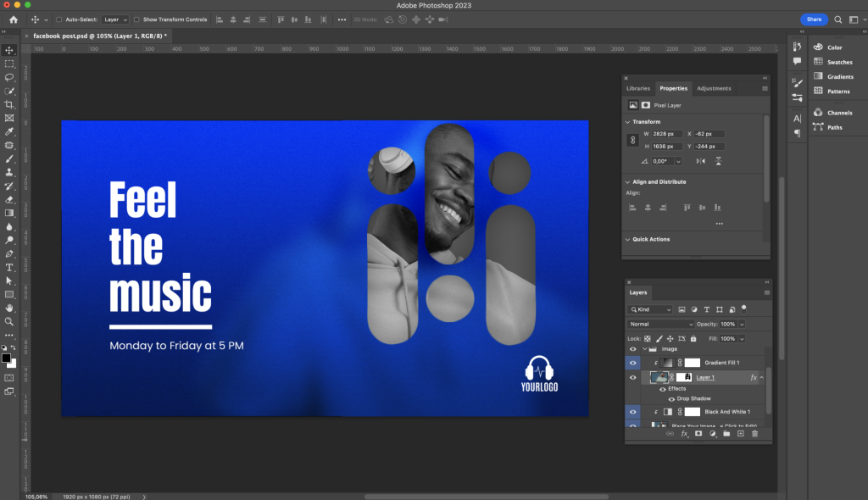The width and height of the screenshot is (868, 500).
Task: Hide the Black And White 1 layer
Action: point(632,411)
